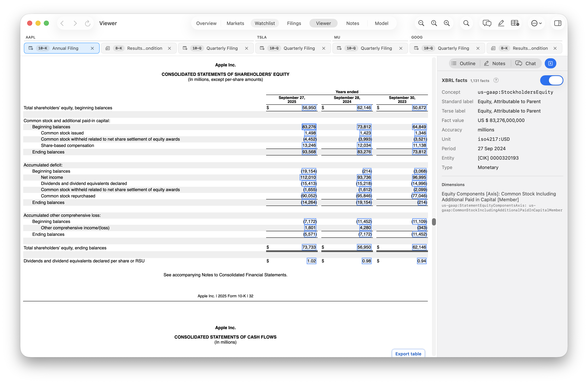Close the GOOG 8-K Results tab
The width and height of the screenshot is (588, 384).
pyautogui.click(x=555, y=48)
